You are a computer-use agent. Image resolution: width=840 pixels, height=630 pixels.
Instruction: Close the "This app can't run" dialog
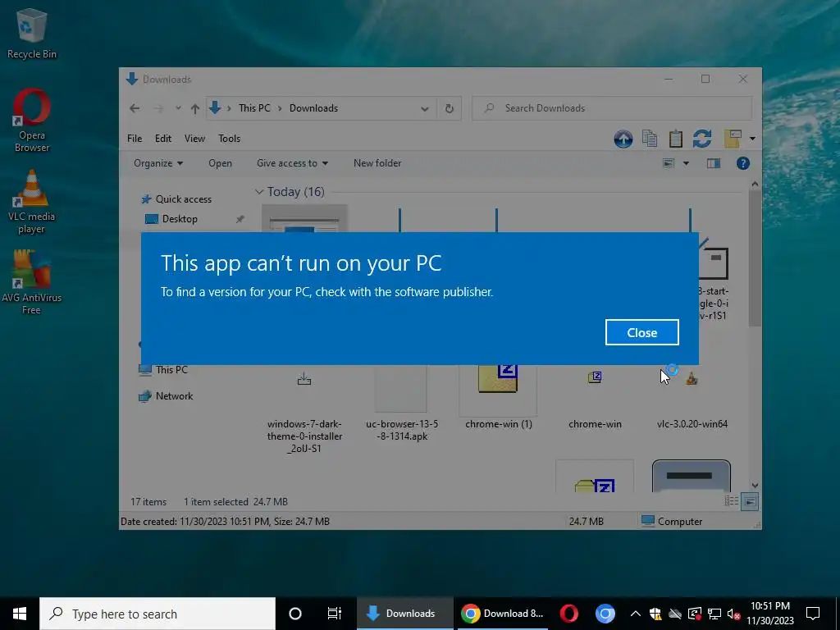click(641, 333)
